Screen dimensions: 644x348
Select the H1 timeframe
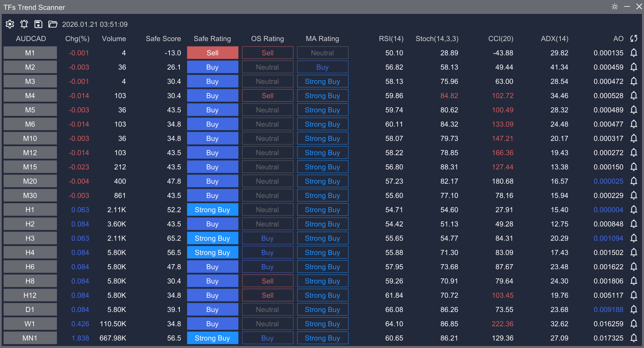pyautogui.click(x=30, y=209)
